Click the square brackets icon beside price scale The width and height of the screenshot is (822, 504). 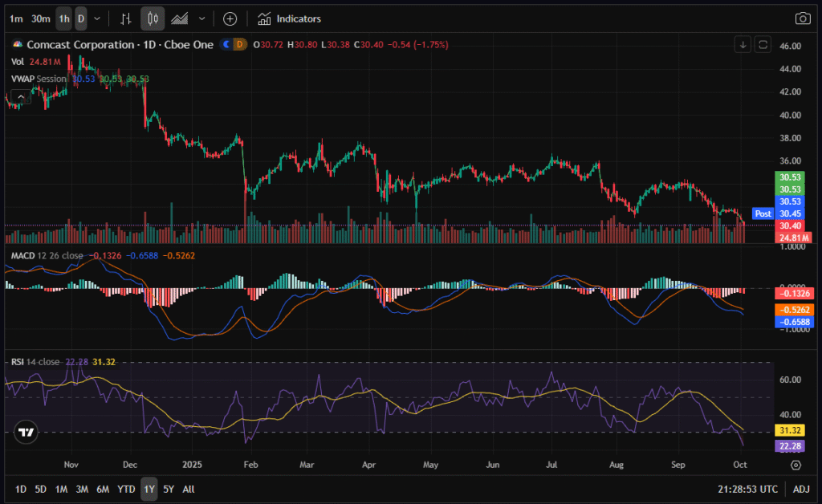coord(763,44)
